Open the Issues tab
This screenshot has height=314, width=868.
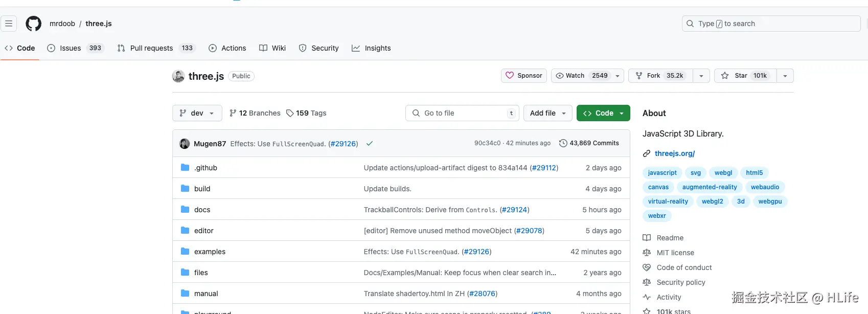pos(76,48)
